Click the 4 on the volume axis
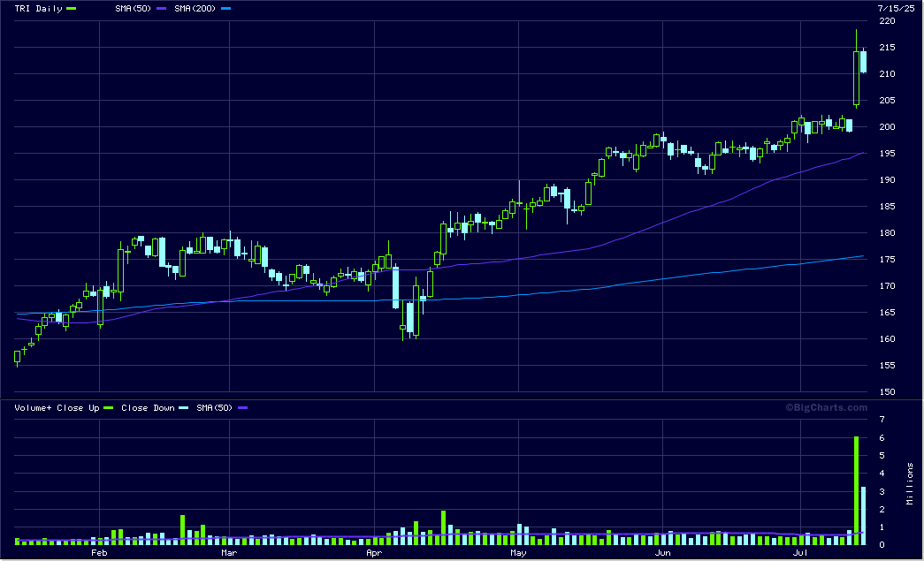The image size is (924, 561). tap(882, 474)
